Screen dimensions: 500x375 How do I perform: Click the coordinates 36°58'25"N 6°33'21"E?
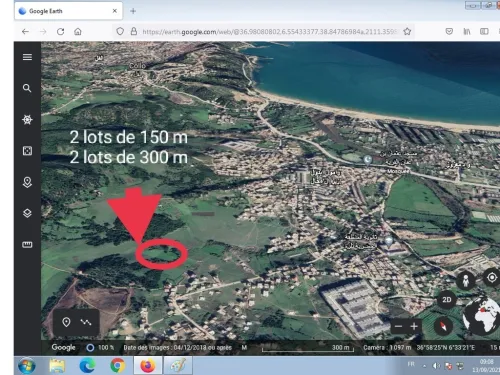click(x=446, y=348)
